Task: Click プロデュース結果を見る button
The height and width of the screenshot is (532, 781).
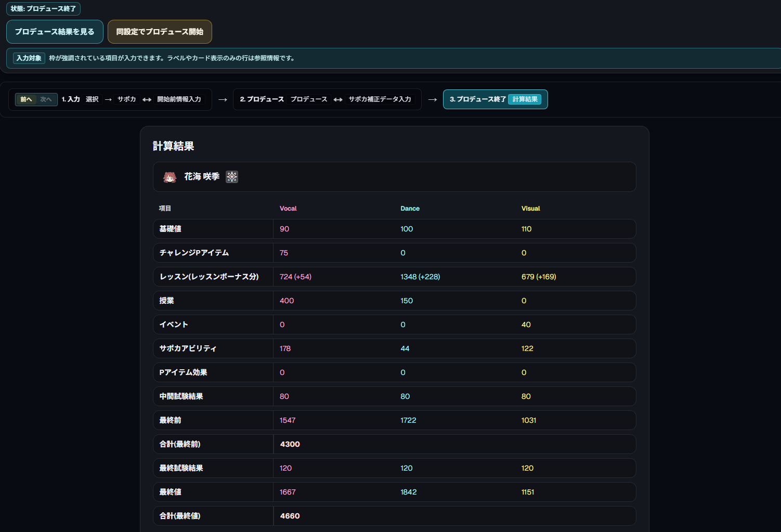Action: click(x=54, y=31)
